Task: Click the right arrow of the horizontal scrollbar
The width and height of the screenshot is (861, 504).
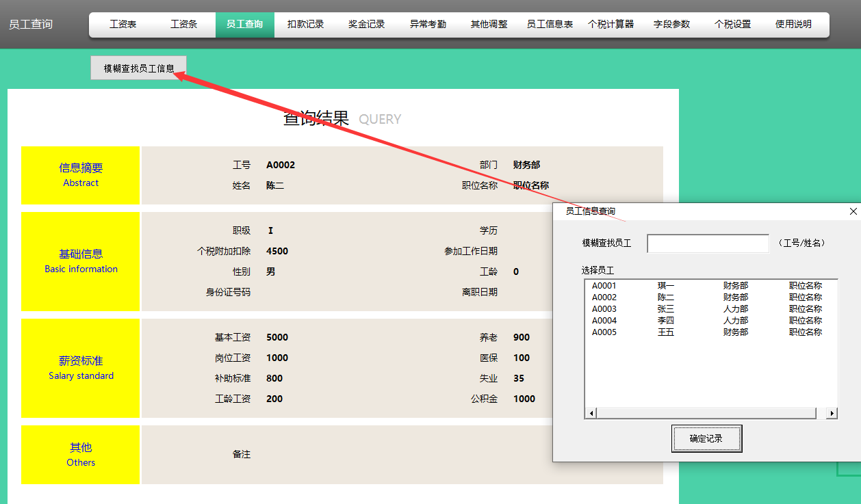Action: click(x=832, y=413)
